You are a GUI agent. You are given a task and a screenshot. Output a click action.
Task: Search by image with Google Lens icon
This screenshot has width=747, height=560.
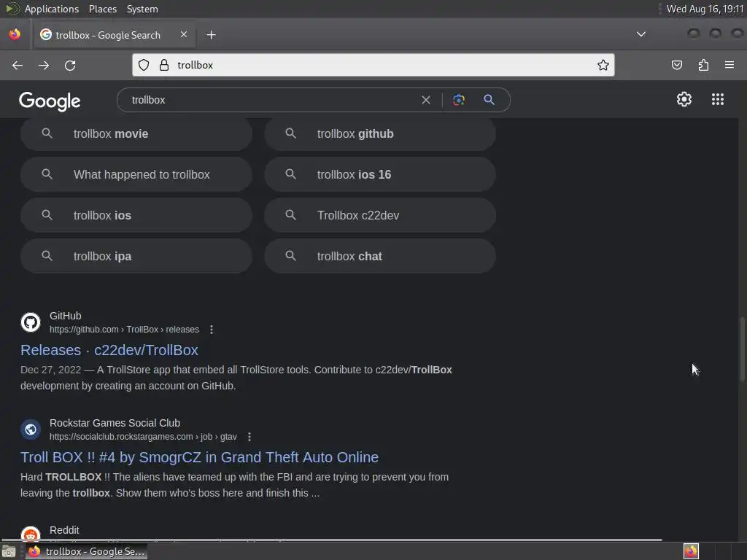[458, 99]
